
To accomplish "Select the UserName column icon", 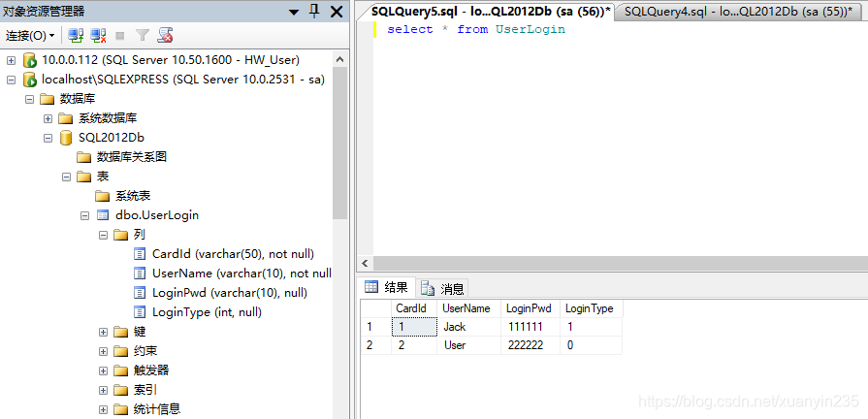I will click(140, 274).
